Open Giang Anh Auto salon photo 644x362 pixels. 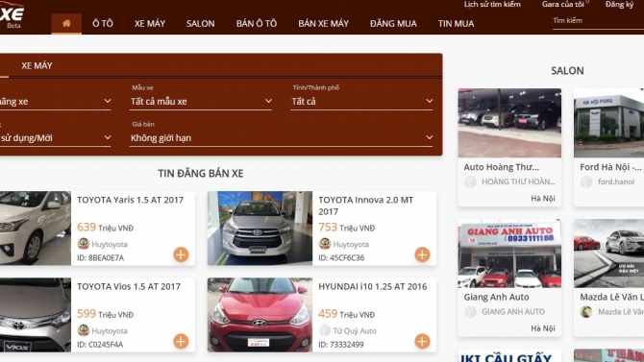509,253
